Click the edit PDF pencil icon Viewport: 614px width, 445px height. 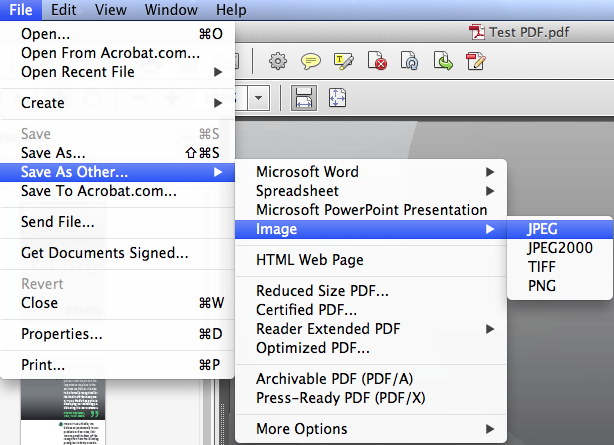[476, 62]
